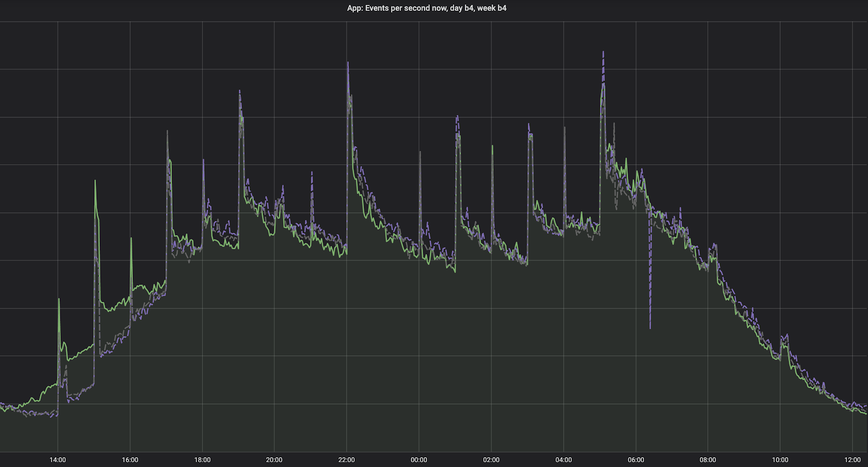Click the 12:00 time axis label
The width and height of the screenshot is (868, 467).
pyautogui.click(x=852, y=460)
